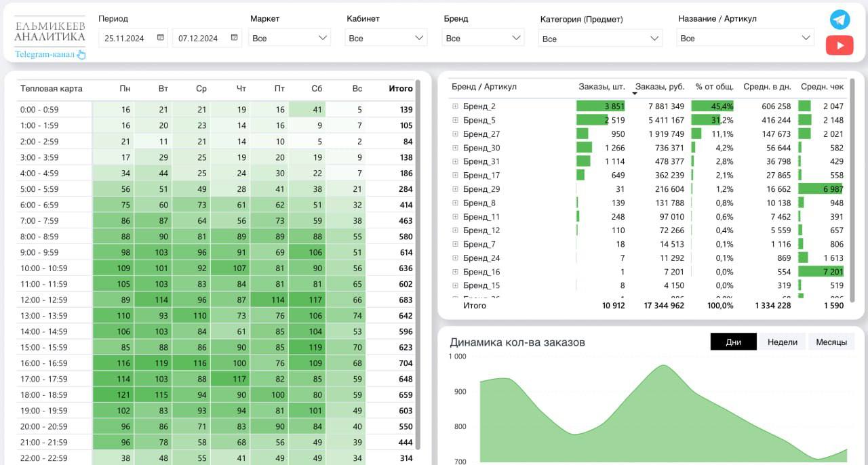Open the Бренд filter dropdown
This screenshot has height=465, width=868.
(x=484, y=38)
